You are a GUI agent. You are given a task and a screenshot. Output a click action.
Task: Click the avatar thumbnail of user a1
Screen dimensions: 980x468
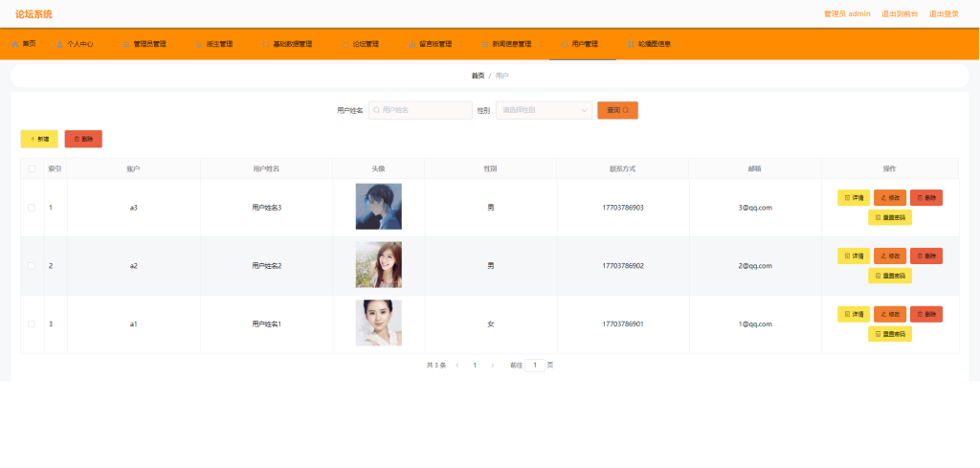[x=379, y=323]
